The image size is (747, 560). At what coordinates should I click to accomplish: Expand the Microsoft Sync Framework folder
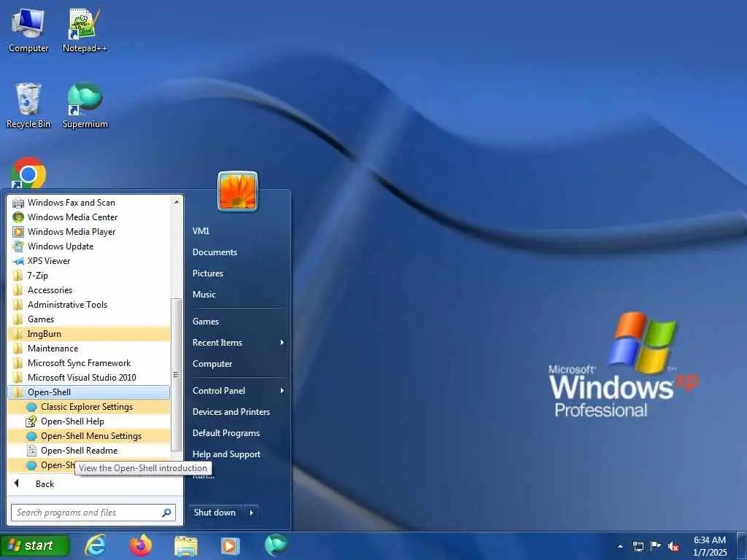point(89,363)
